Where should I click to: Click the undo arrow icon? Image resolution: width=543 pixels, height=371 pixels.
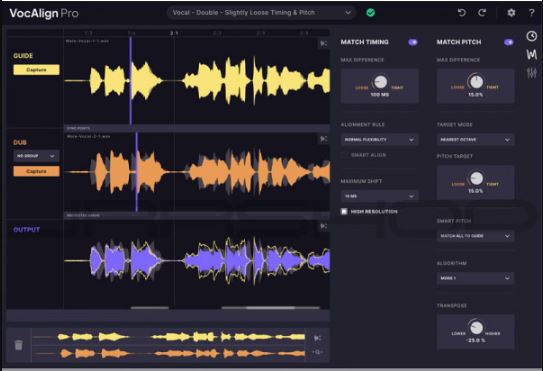(x=462, y=13)
